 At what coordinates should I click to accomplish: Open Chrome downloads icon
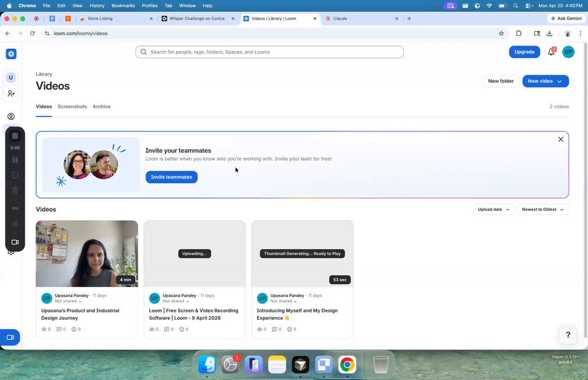pos(549,33)
